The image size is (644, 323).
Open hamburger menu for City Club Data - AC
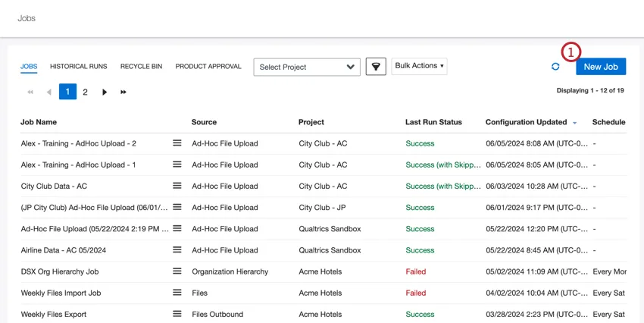(177, 186)
